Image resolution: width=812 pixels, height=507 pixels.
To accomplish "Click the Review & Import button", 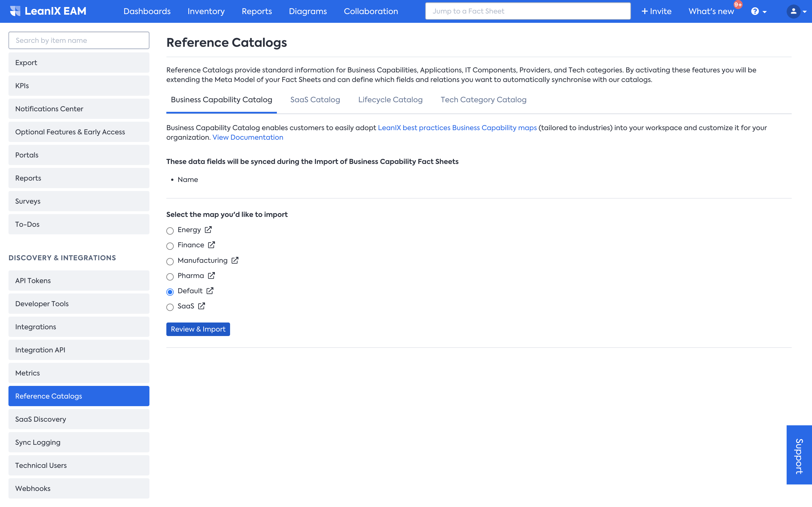I will pyautogui.click(x=198, y=329).
